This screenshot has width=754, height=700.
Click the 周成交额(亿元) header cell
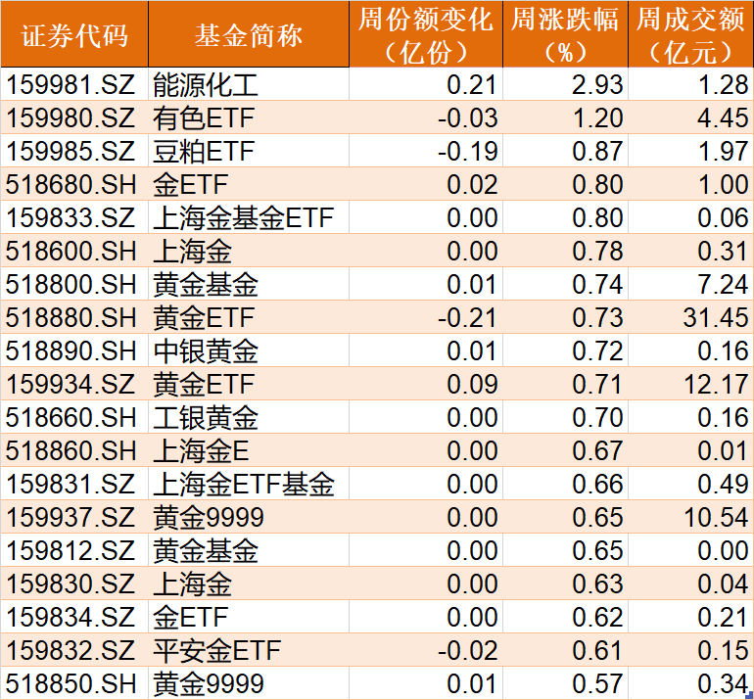click(x=690, y=33)
